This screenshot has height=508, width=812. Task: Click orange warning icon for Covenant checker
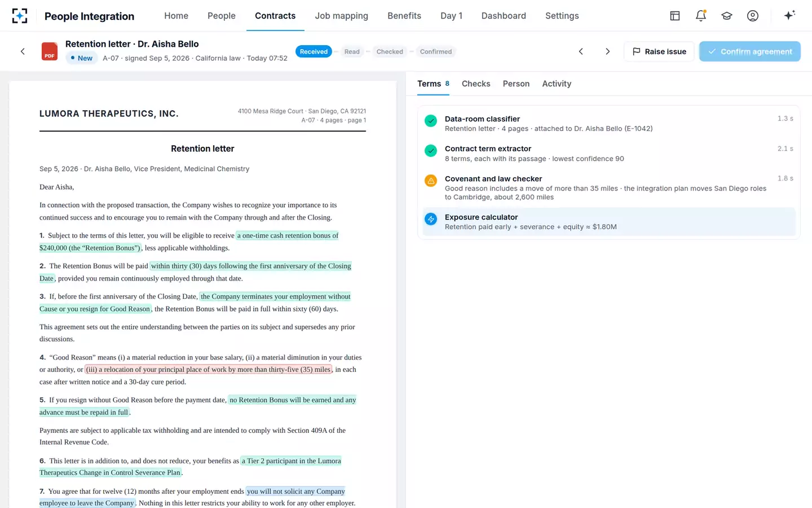click(x=431, y=181)
